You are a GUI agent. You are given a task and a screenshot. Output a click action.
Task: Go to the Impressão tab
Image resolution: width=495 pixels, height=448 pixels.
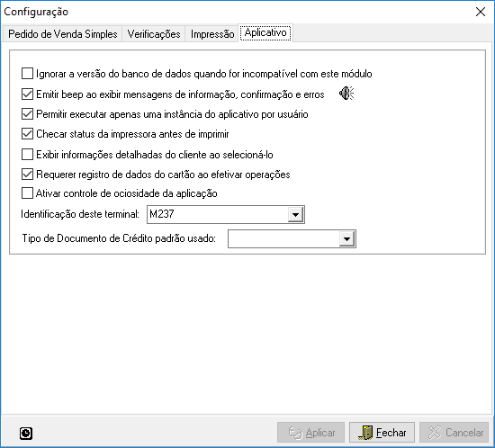tap(212, 34)
